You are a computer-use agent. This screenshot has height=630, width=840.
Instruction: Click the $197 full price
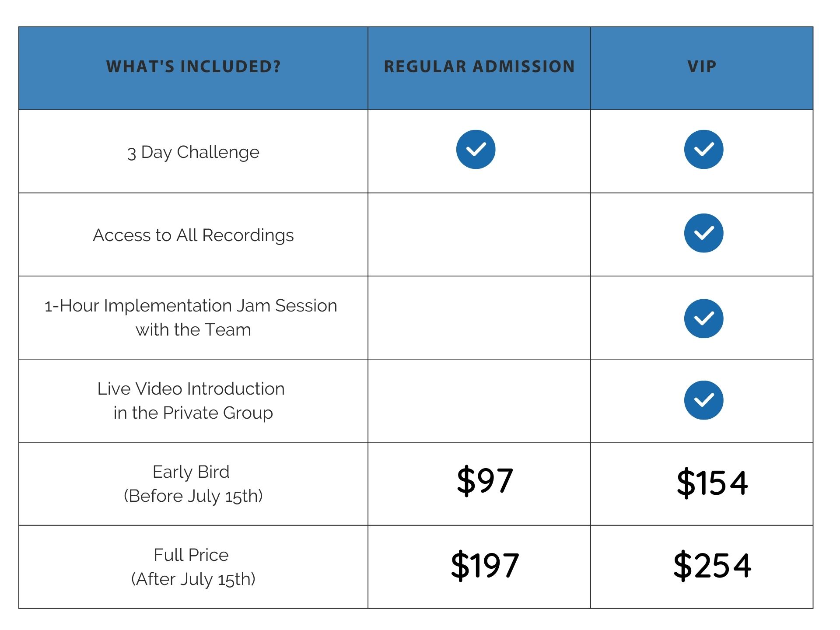click(485, 565)
